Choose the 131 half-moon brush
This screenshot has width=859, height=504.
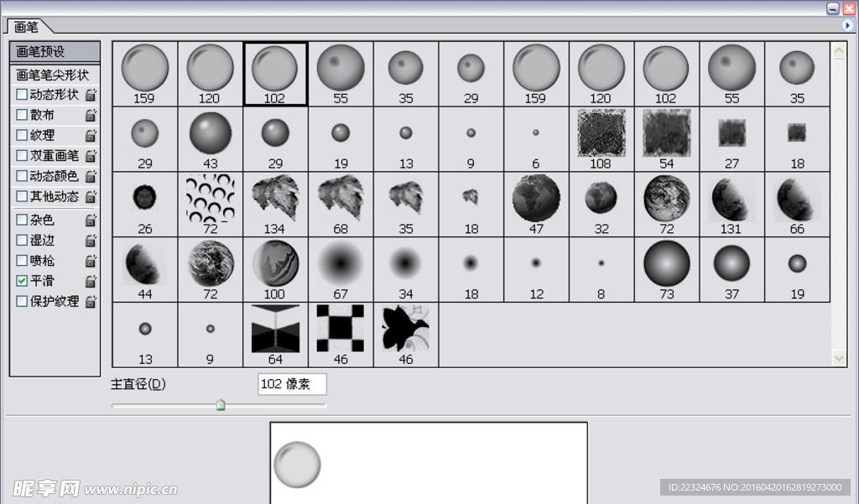[731, 204]
